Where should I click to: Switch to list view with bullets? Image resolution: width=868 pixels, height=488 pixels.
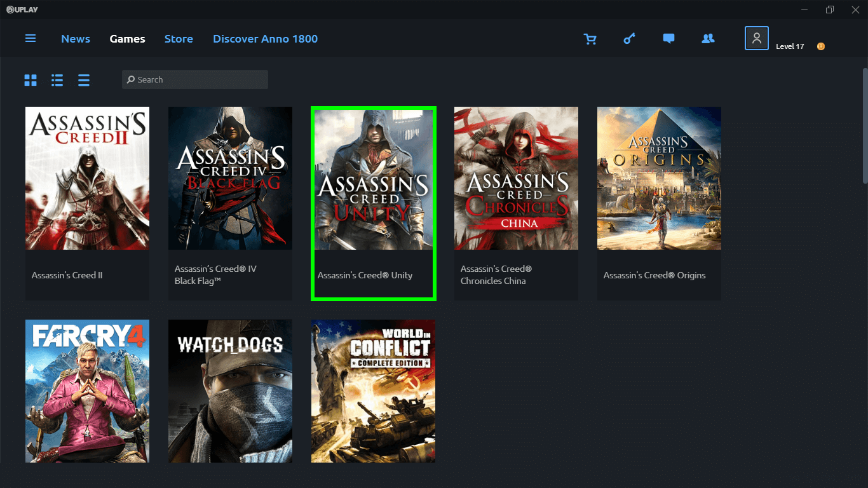pyautogui.click(x=57, y=80)
